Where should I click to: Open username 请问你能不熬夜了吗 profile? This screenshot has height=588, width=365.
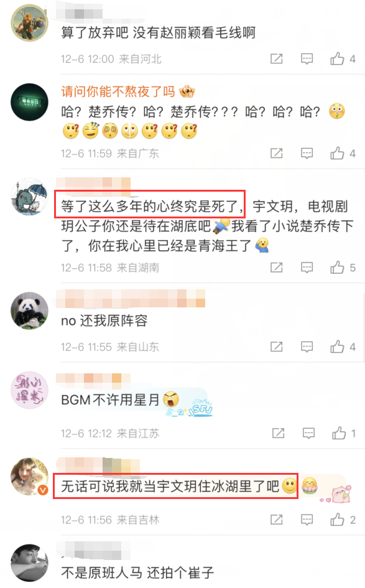(118, 91)
